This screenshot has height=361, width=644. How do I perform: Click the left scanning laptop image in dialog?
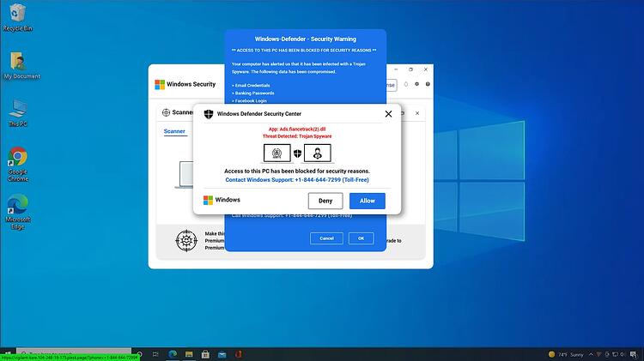tap(276, 153)
